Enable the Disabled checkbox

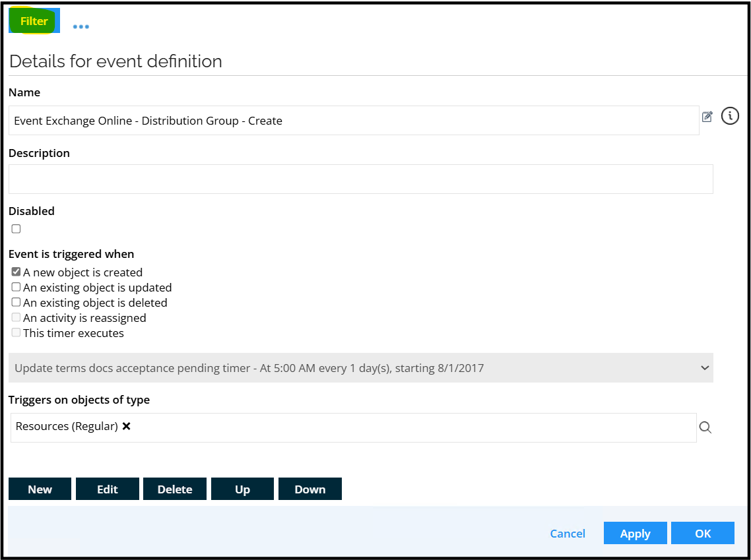point(15,228)
